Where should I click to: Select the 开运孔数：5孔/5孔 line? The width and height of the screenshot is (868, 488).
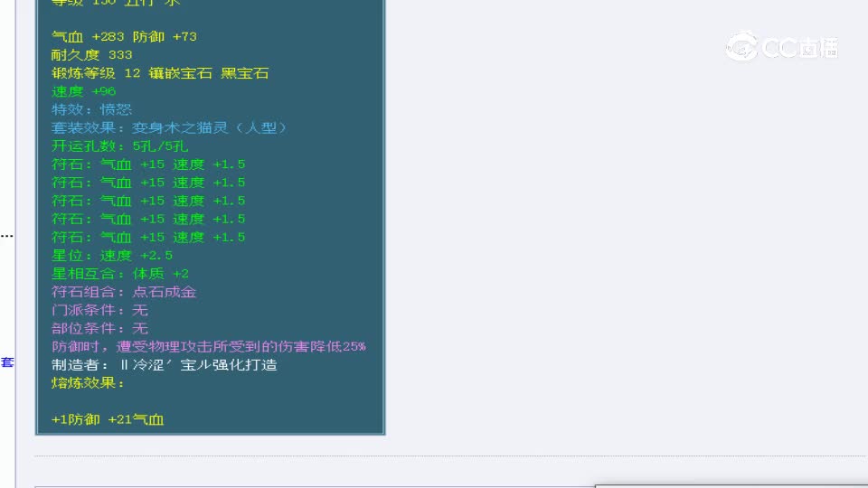119,146
